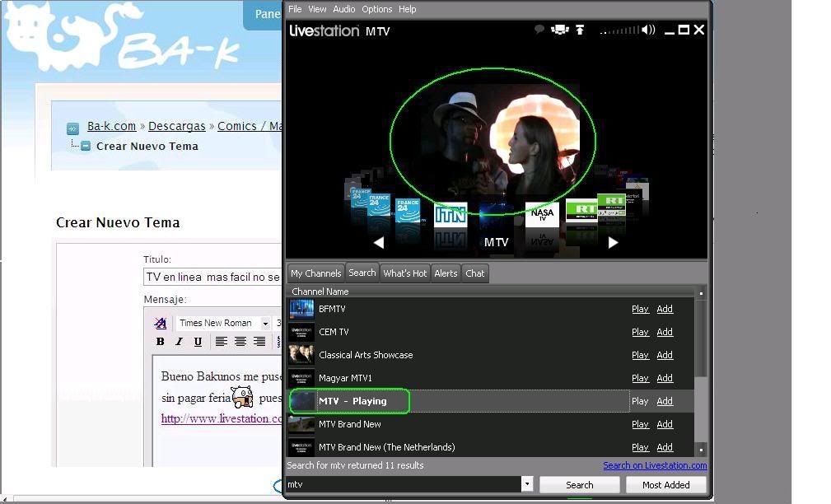The image size is (831, 504).
Task: Select the NASA TV channel logo in carousel
Action: (542, 215)
